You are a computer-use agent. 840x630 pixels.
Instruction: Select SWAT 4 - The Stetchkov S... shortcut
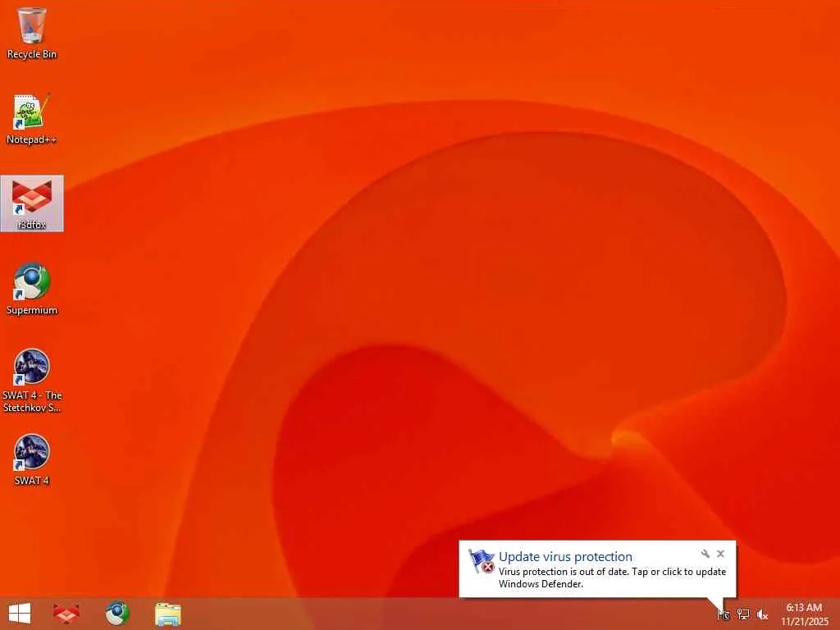tap(32, 381)
